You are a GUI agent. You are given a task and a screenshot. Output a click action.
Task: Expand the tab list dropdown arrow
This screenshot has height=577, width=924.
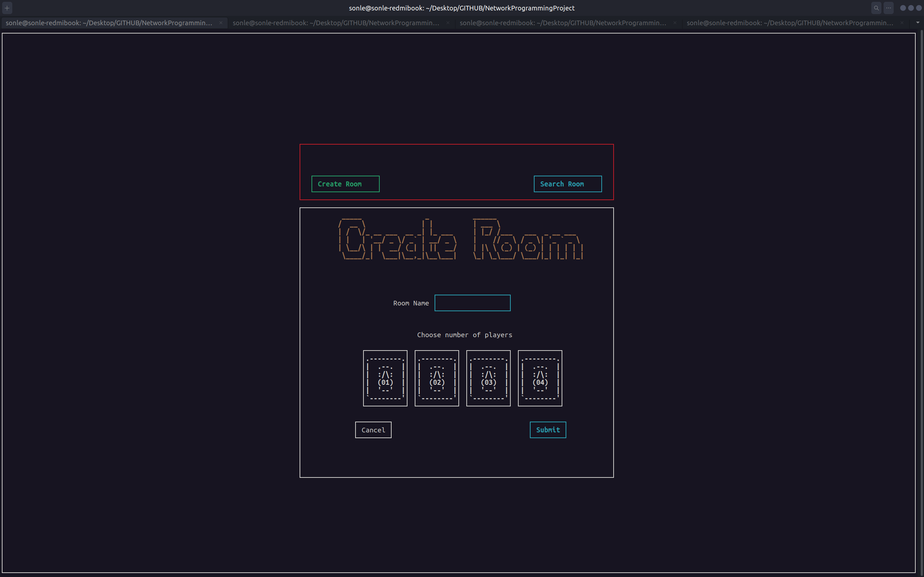point(918,22)
